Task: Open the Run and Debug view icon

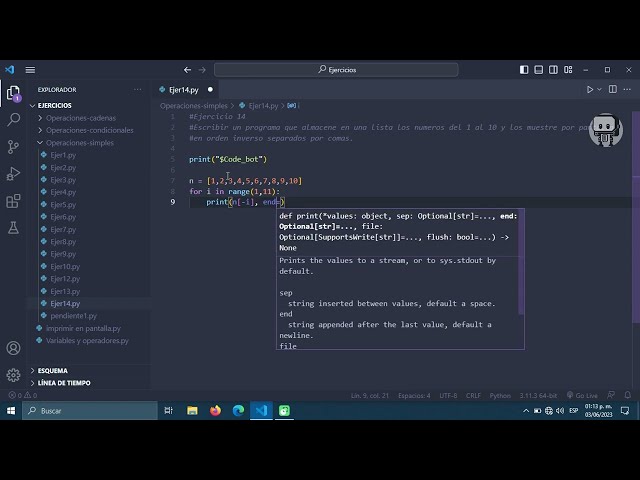Action: (x=13, y=173)
